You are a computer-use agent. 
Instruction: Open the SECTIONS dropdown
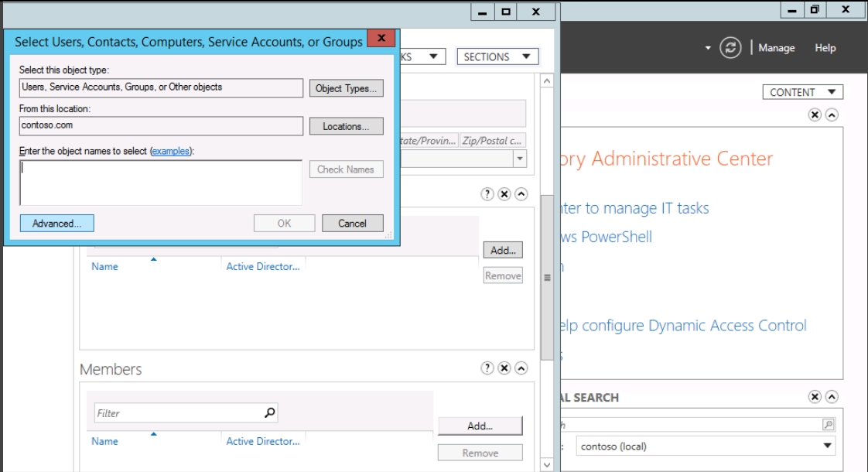pyautogui.click(x=497, y=56)
